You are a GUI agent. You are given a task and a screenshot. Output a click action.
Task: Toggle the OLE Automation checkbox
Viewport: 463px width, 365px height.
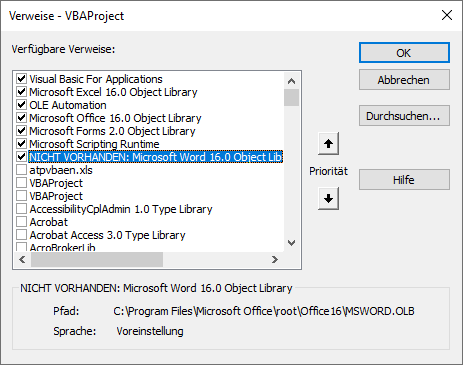(21, 105)
